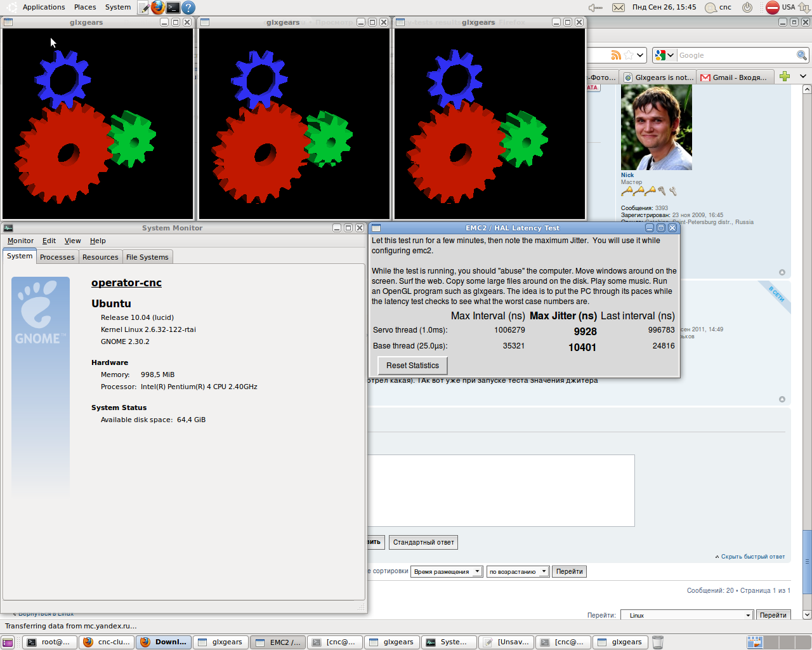Open the Monitor menu in System Monitor
The image size is (812, 650).
click(20, 241)
